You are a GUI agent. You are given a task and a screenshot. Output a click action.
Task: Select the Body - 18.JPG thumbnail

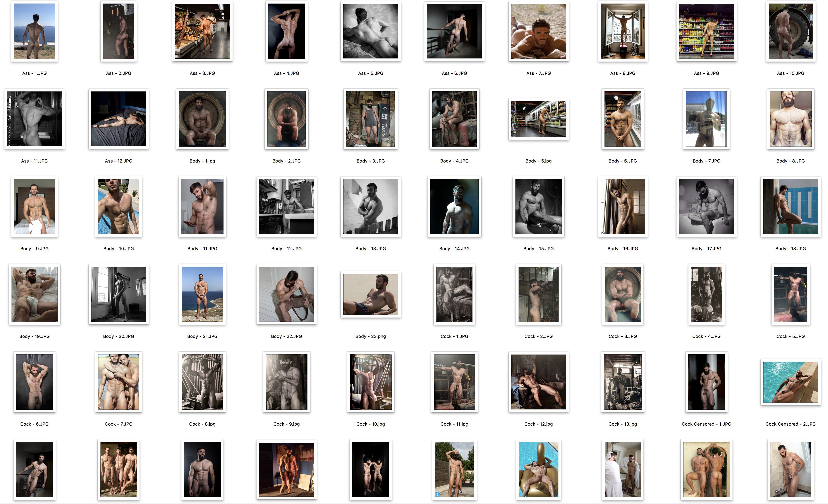tap(790, 206)
